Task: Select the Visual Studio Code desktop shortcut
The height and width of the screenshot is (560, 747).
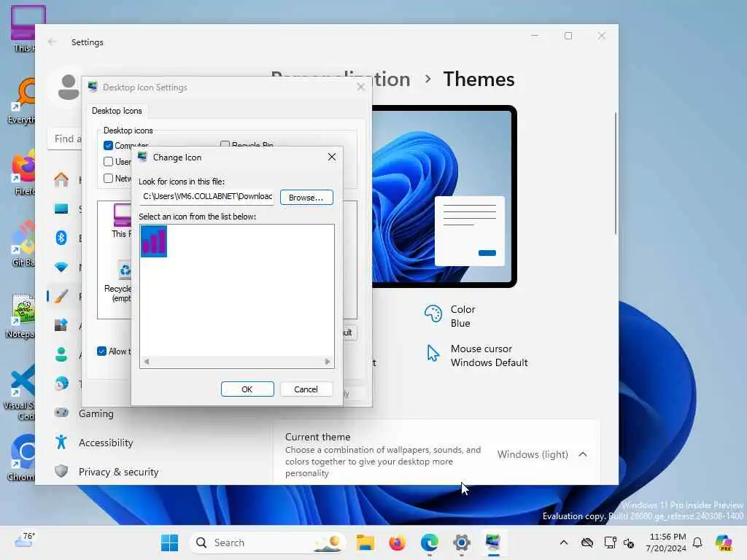Action: click(x=20, y=392)
